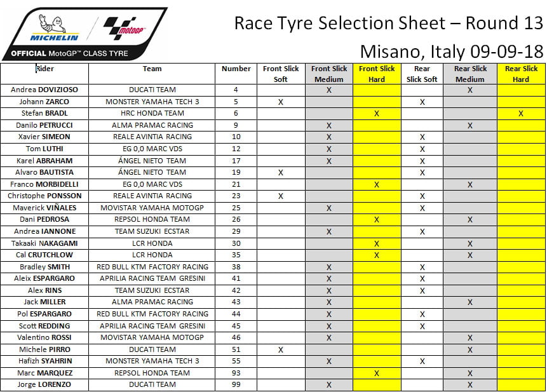This screenshot has width=547, height=392.
Task: Click Zarco's Front Slick Soft X mark
Action: click(x=281, y=102)
